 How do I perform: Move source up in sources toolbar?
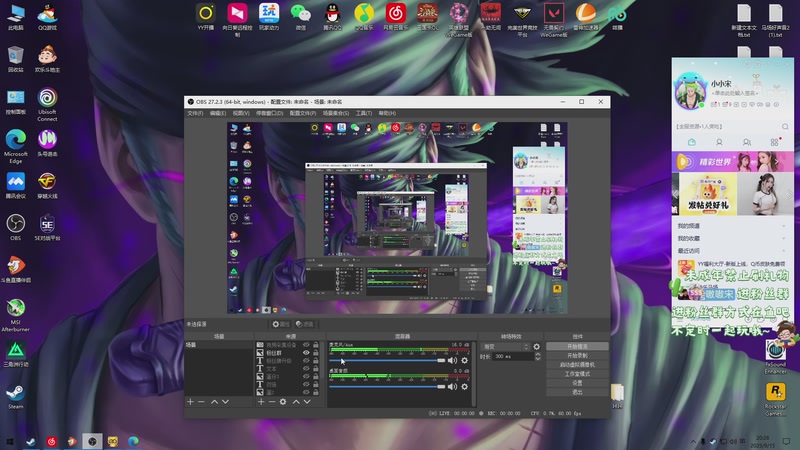point(296,402)
